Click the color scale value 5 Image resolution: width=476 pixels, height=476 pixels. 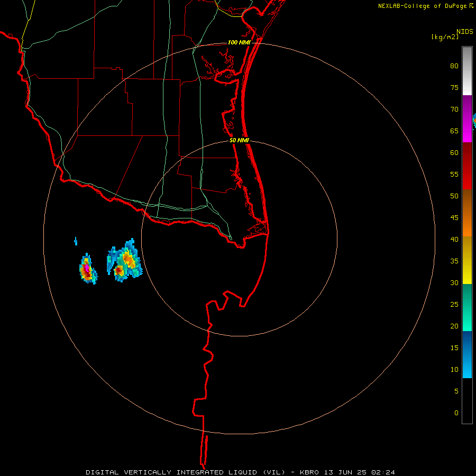click(456, 391)
